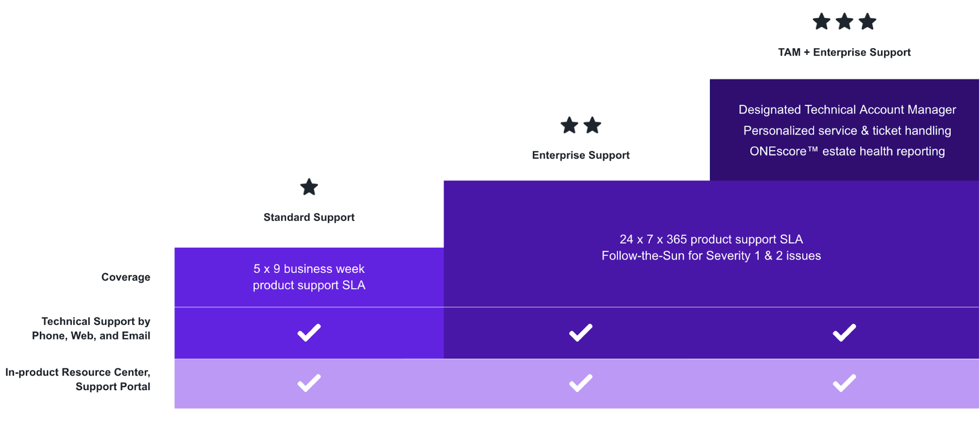The image size is (980, 421).
Task: Click the last star above TAM + Enterprise Support
Action: tap(868, 22)
